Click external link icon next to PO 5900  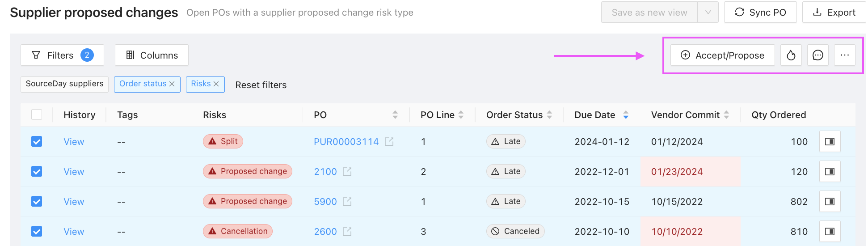347,201
